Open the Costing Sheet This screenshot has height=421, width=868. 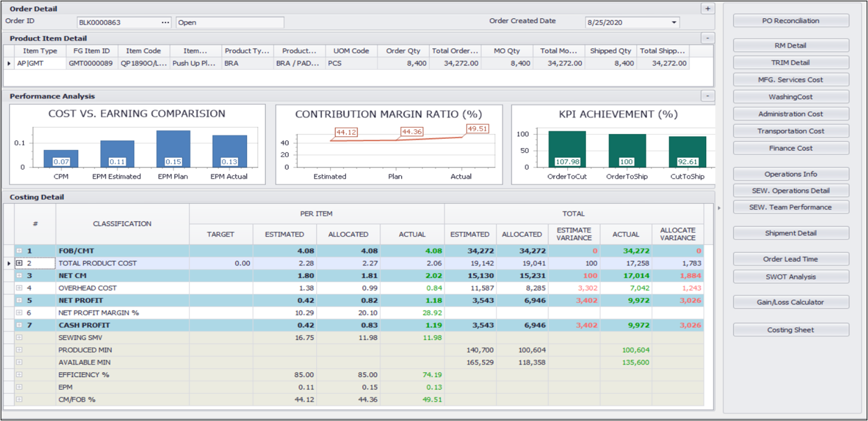tap(791, 330)
